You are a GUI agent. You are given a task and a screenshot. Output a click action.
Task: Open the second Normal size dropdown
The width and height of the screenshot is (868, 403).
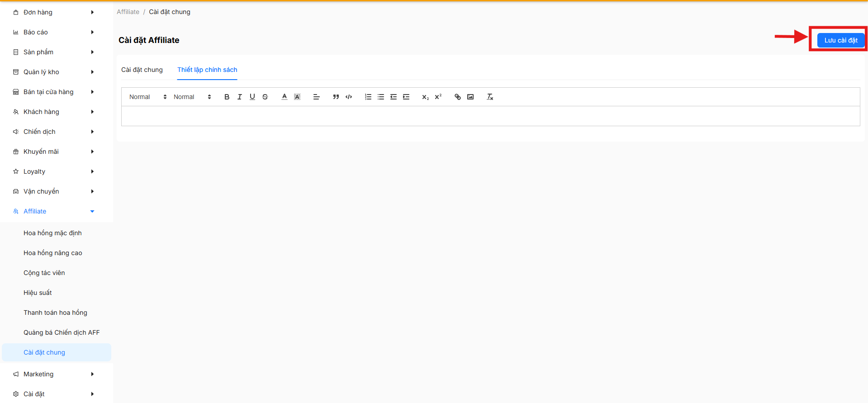tap(192, 97)
